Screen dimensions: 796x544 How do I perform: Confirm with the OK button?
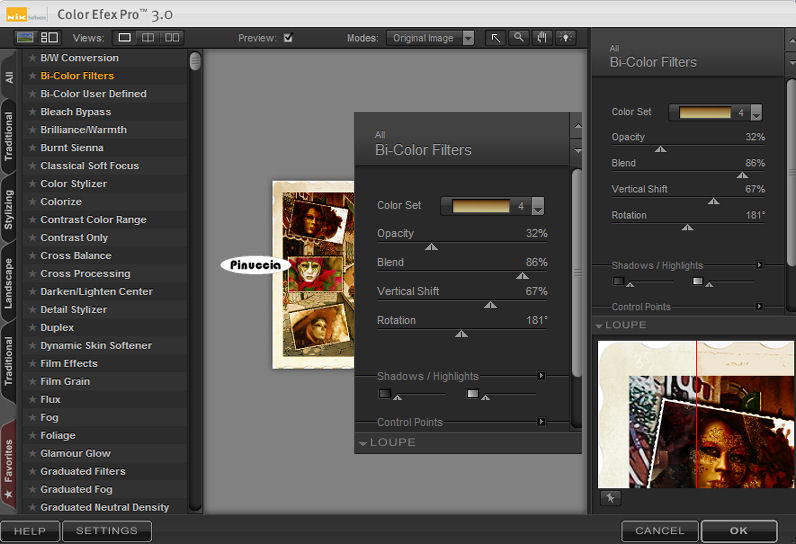coord(739,531)
